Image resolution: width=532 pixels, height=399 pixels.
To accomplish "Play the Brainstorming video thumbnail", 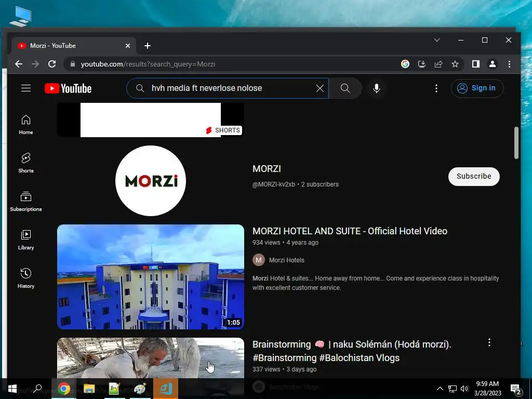I will click(151, 358).
